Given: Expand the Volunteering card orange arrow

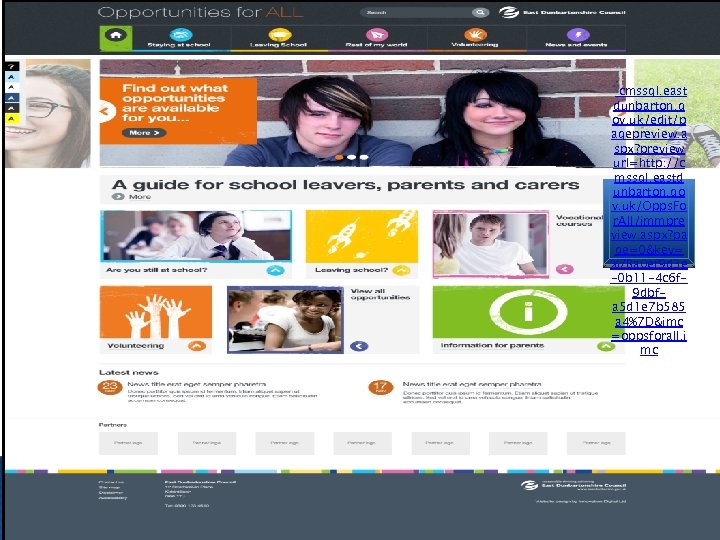Looking at the screenshot, I should [197, 346].
